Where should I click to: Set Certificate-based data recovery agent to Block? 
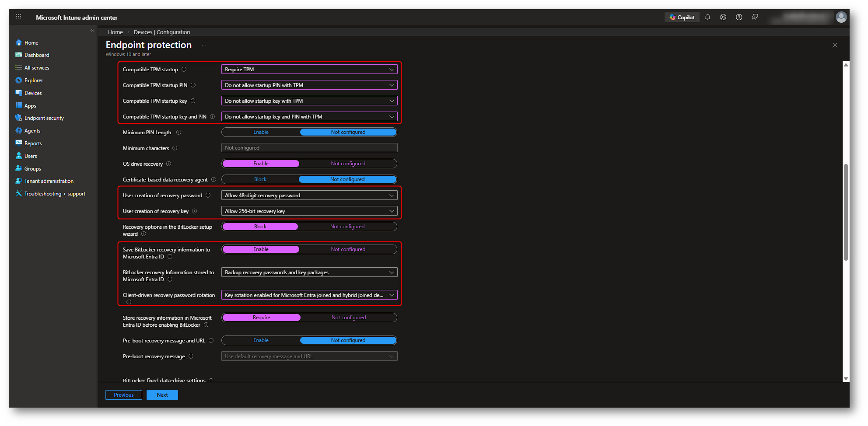(x=260, y=179)
